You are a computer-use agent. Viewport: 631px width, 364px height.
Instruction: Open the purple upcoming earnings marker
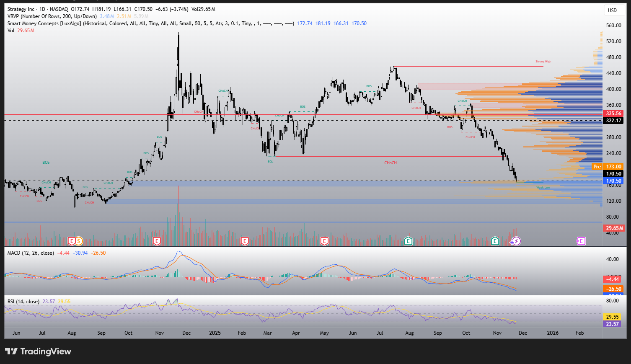[581, 241]
